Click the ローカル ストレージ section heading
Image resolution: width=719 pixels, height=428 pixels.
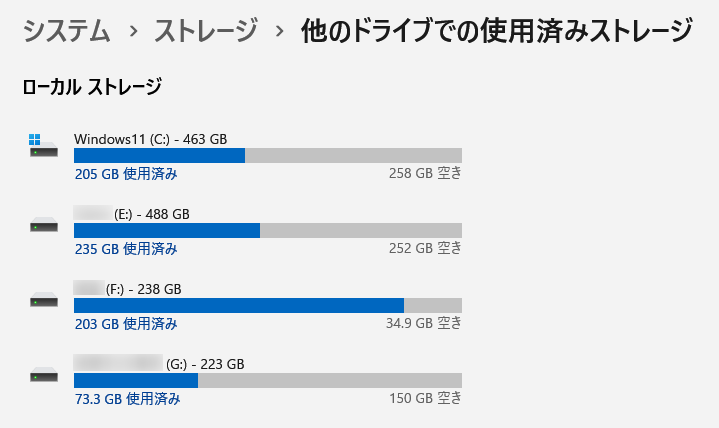tap(92, 88)
